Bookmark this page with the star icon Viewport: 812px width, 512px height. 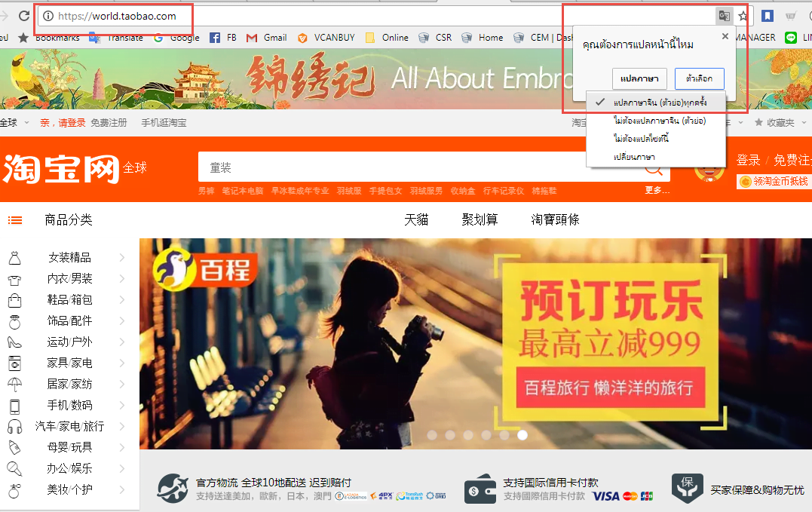coord(743,16)
